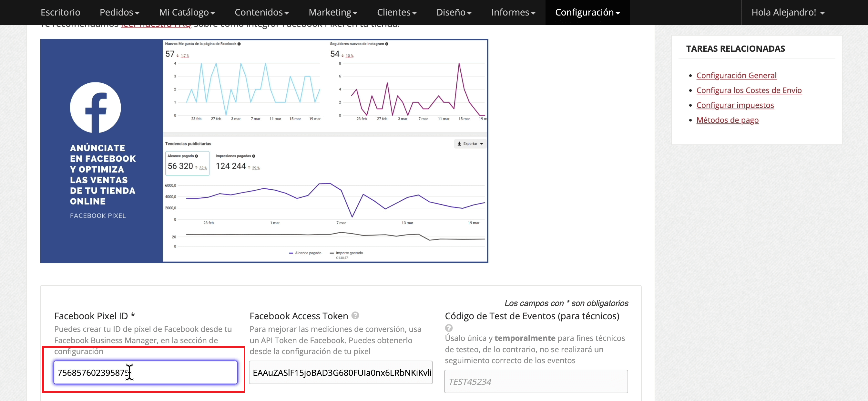Expand the Pedidos dropdown menu
Screen dimensions: 868x401
(120, 12)
